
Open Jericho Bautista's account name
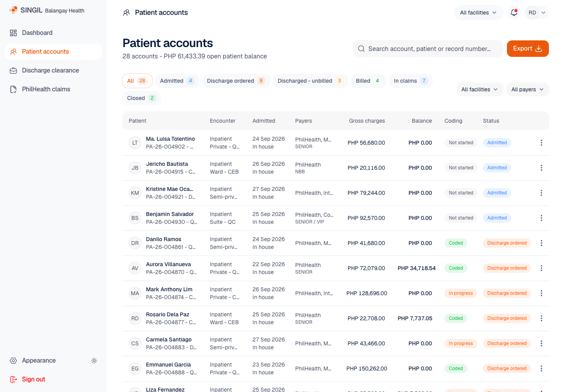click(x=167, y=164)
